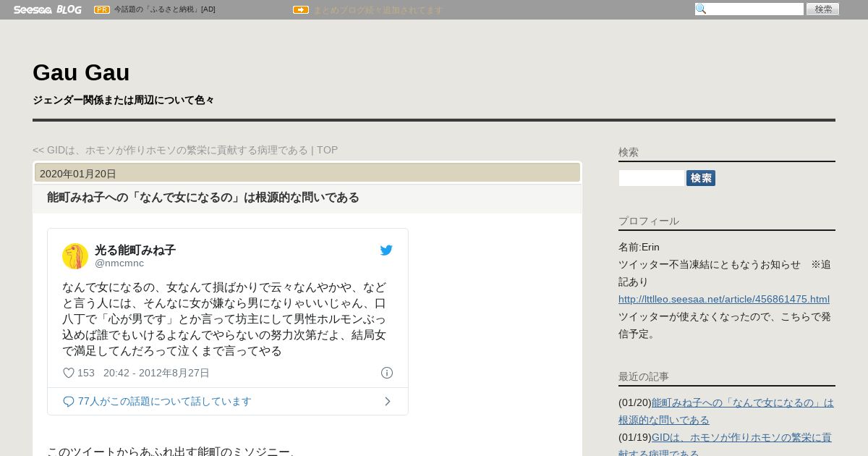Click the top bar 検索 button
868x456 pixels.
(823, 9)
